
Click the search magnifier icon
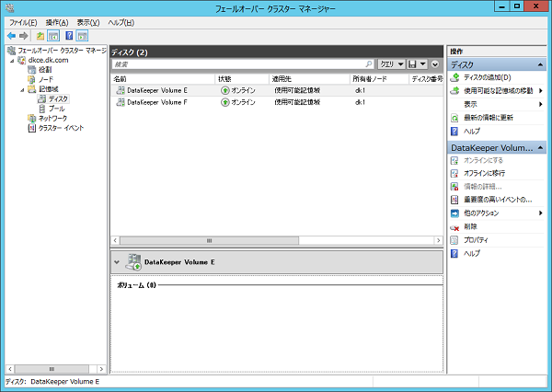369,64
